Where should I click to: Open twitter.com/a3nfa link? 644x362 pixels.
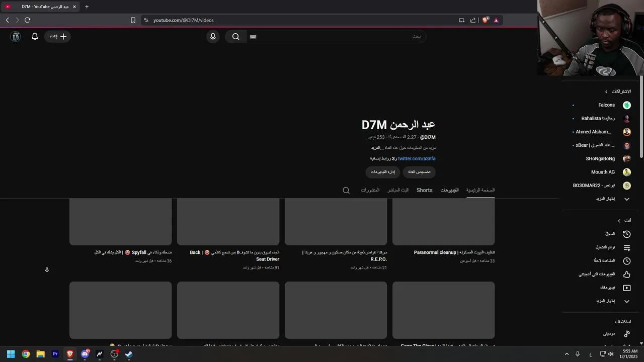pyautogui.click(x=417, y=158)
